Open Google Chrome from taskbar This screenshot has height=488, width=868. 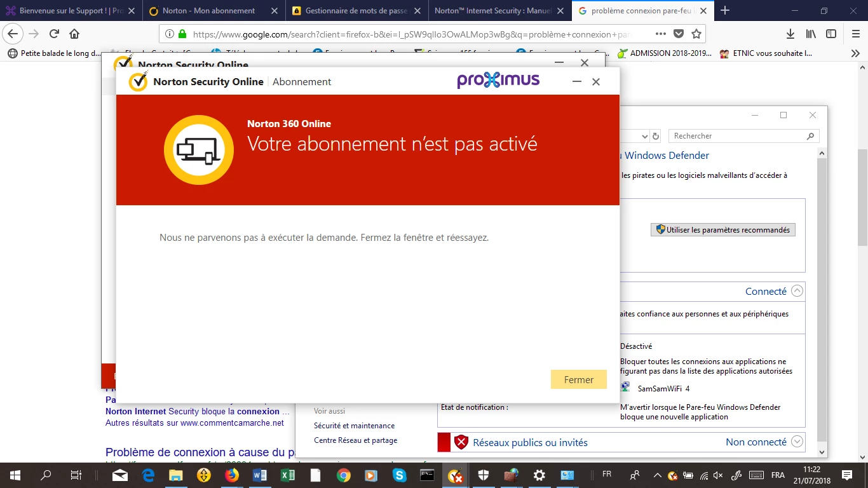point(343,475)
